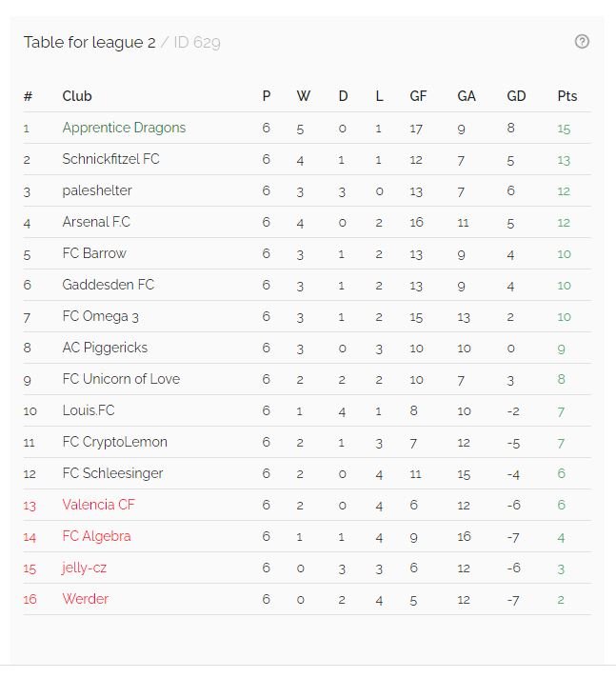616x678 pixels.
Task: Click the Pts column header
Action: [567, 96]
